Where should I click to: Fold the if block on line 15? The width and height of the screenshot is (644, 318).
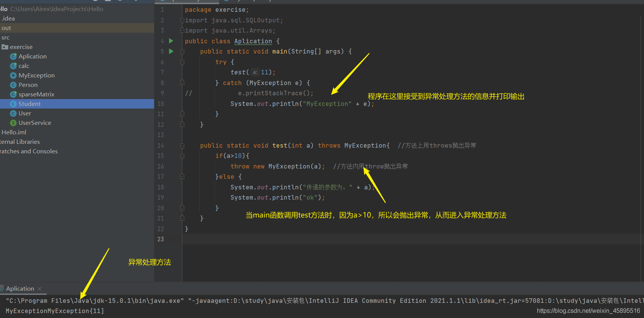click(182, 156)
